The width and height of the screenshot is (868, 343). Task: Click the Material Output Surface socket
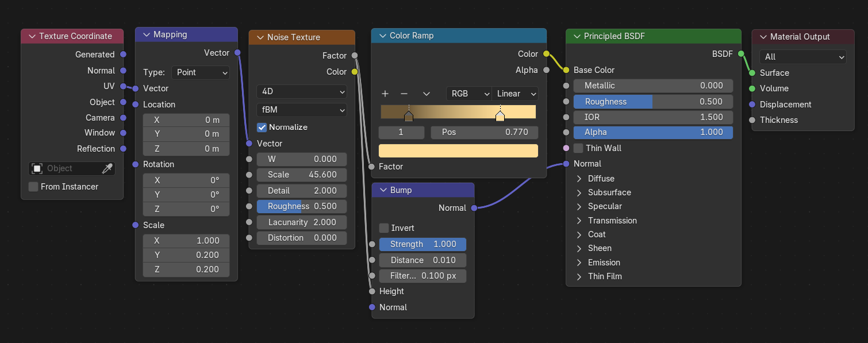pos(752,73)
